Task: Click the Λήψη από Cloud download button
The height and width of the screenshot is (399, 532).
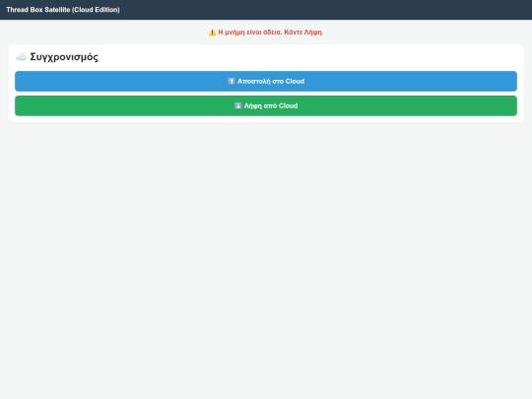Action: coord(266,105)
